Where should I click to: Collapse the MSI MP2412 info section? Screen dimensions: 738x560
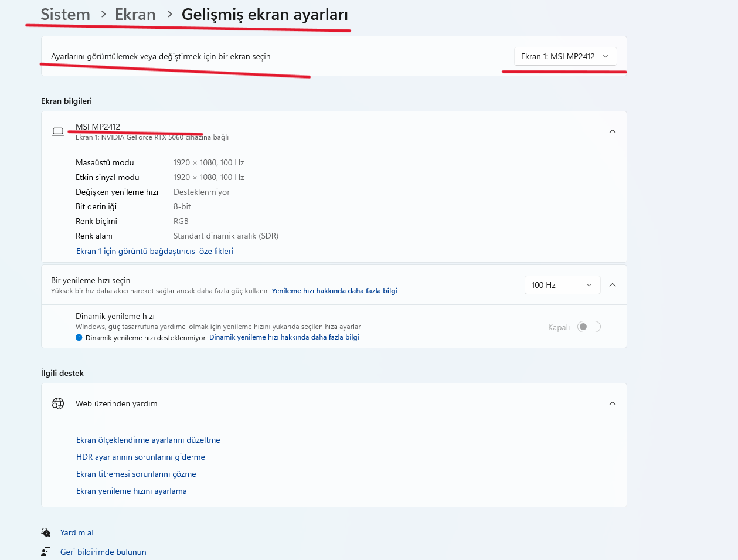(613, 131)
